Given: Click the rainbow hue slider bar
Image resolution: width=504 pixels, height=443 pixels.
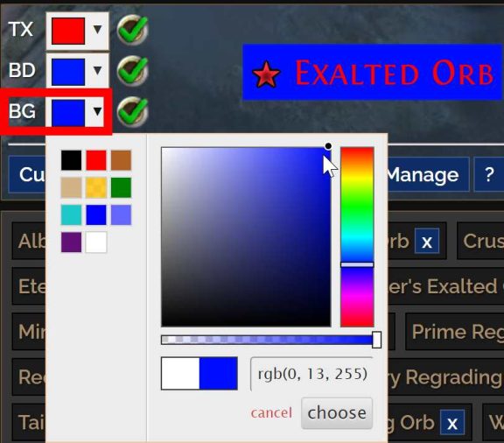Looking at the screenshot, I should click(357, 237).
